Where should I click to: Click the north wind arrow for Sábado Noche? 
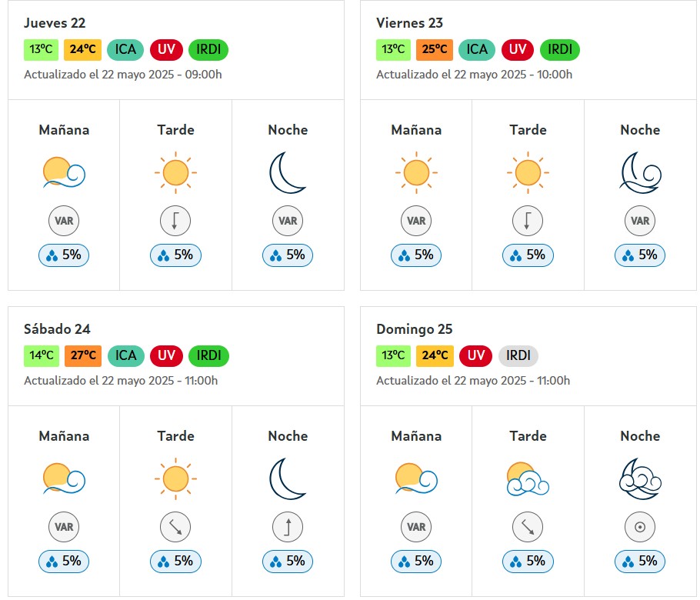[288, 527]
